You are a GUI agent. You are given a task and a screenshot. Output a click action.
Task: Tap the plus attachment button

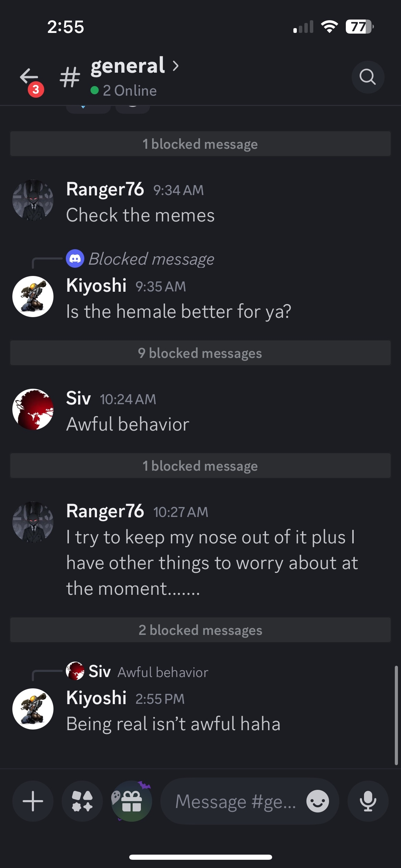click(x=33, y=801)
